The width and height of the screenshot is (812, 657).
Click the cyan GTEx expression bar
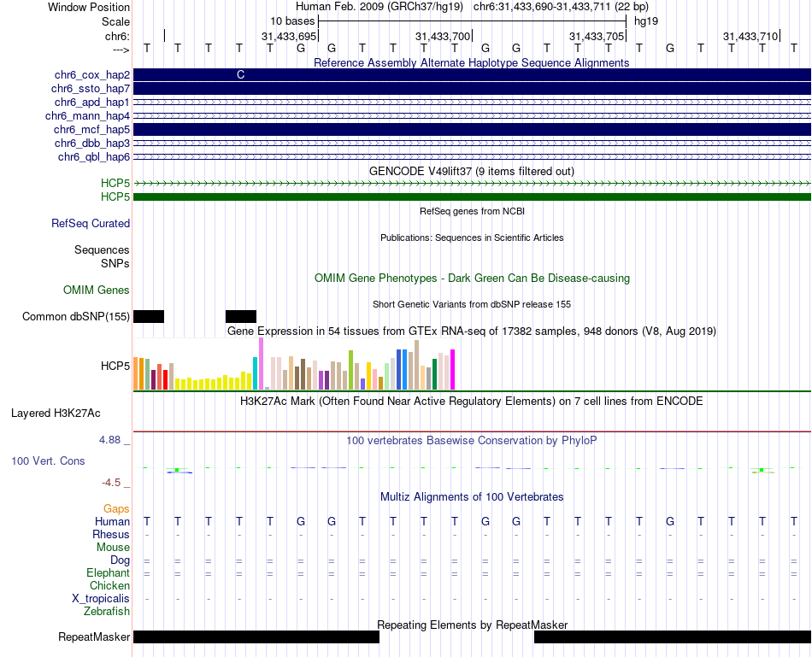tap(255, 373)
